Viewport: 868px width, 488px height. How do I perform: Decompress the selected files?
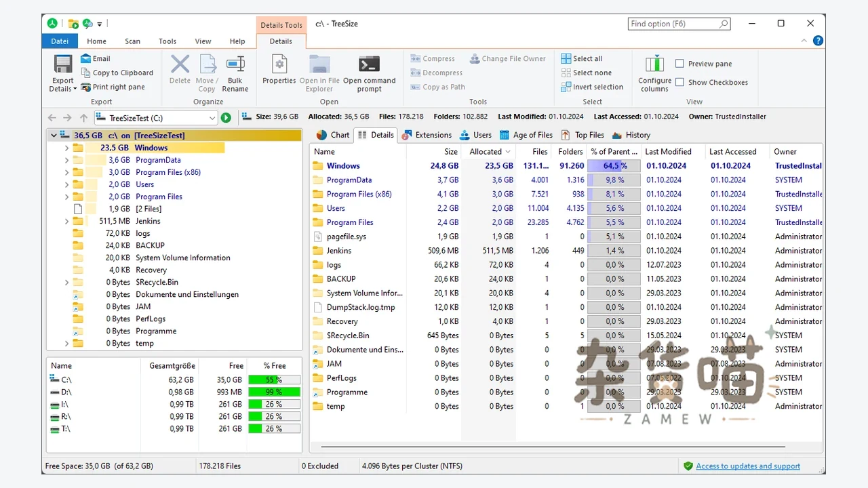click(436, 73)
